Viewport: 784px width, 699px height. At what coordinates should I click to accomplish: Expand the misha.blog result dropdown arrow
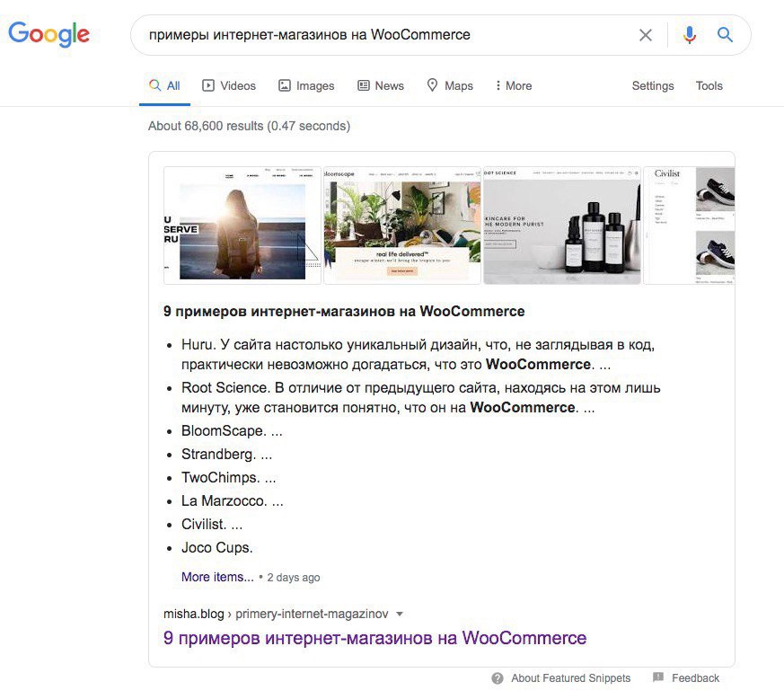point(400,614)
